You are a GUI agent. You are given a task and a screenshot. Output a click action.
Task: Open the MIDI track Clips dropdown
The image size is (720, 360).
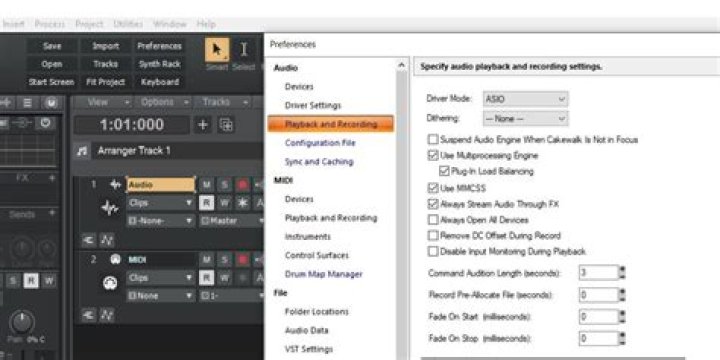(x=160, y=277)
